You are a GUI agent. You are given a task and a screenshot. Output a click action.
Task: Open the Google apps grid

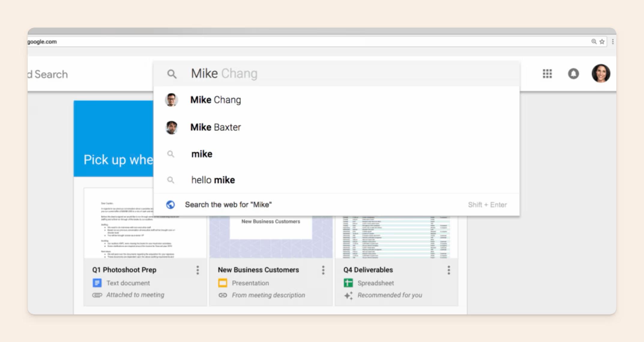point(547,73)
